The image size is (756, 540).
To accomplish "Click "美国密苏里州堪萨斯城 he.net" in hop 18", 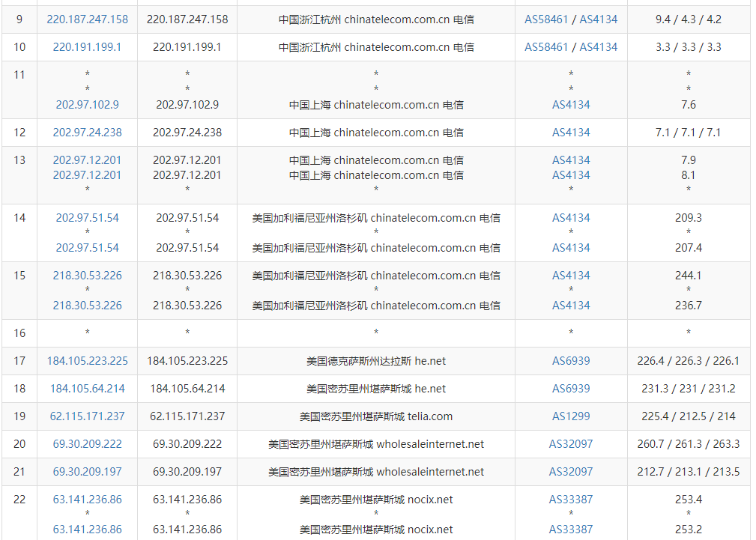I will (376, 389).
